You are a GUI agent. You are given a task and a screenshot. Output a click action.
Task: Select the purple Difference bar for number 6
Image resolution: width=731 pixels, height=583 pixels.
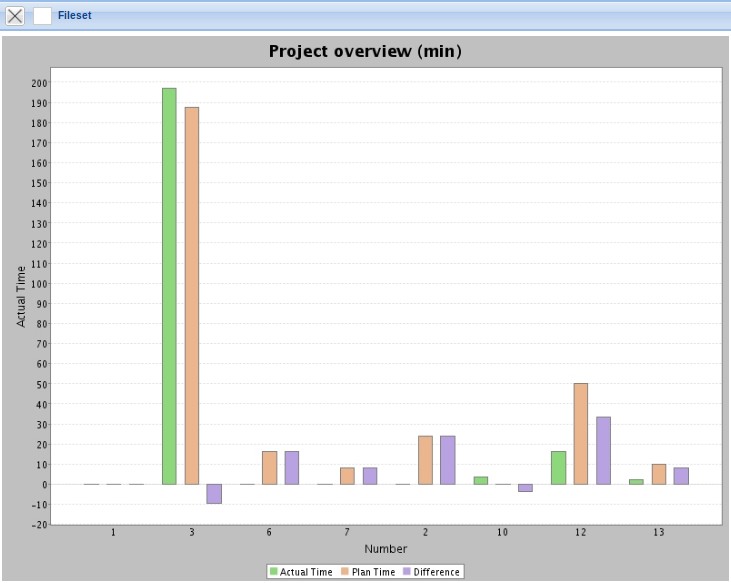tap(292, 468)
